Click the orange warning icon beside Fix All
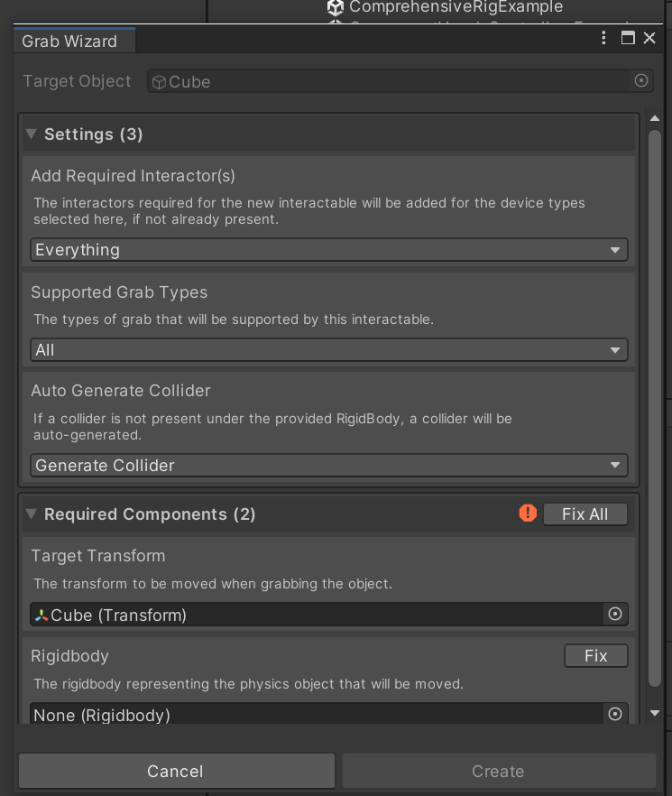 pos(528,514)
